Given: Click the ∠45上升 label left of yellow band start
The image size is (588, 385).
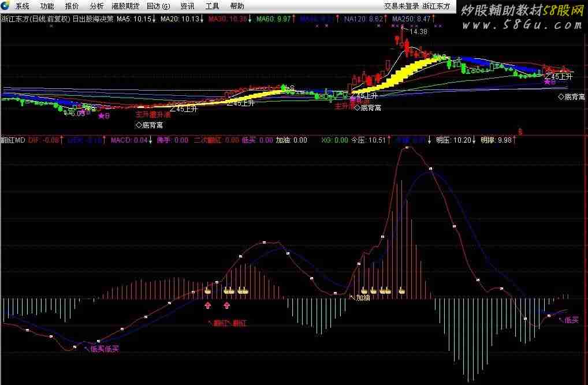Looking at the screenshot, I should [x=183, y=109].
